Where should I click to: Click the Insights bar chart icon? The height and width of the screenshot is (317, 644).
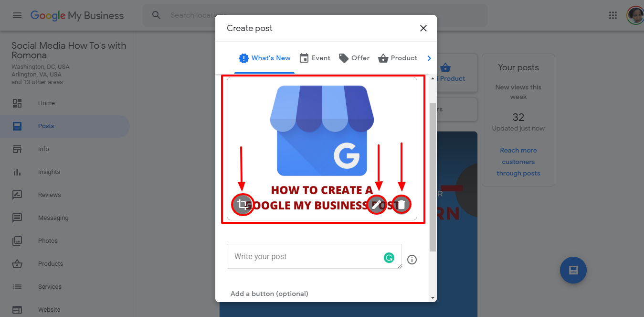17,172
